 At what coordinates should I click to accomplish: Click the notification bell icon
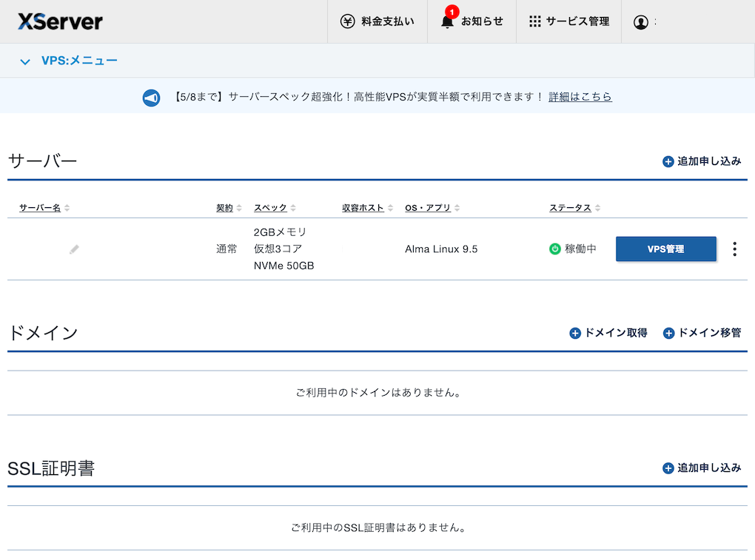click(x=447, y=21)
